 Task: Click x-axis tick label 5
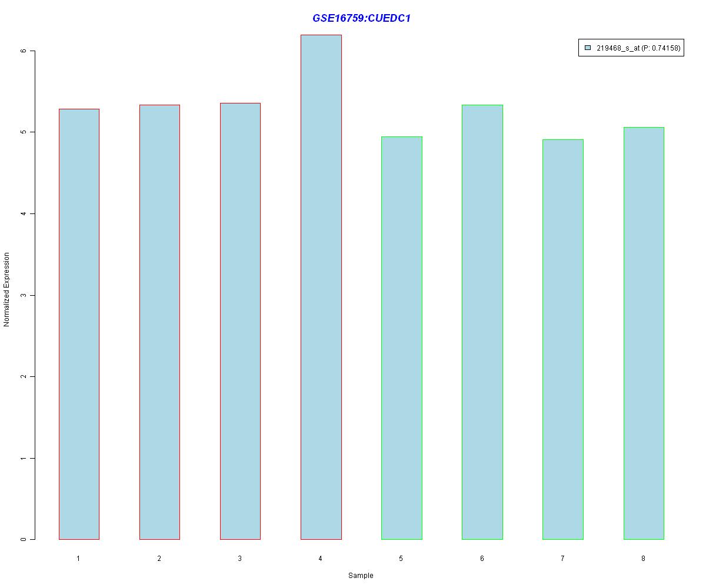point(401,558)
